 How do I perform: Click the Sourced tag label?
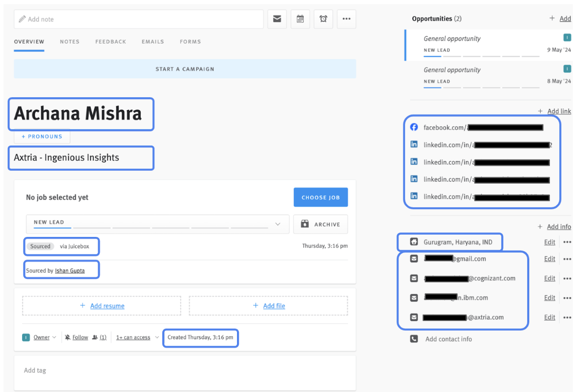[x=40, y=246]
